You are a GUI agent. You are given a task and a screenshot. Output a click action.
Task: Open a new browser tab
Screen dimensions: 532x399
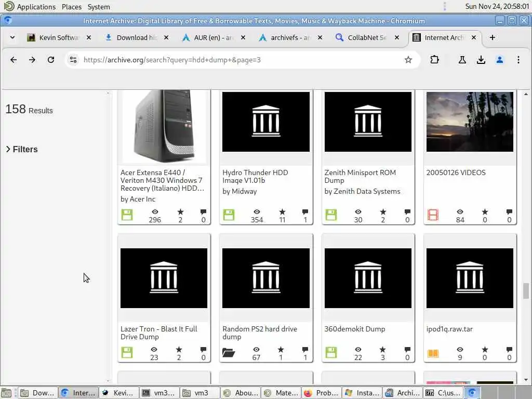493,37
